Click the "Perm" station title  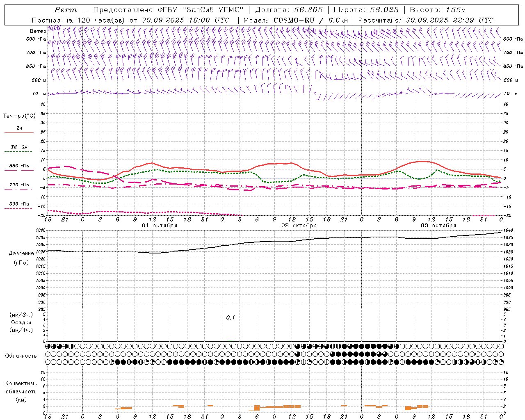click(x=65, y=10)
